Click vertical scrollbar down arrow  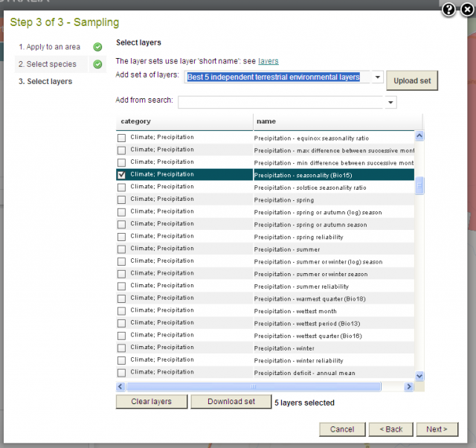click(x=419, y=377)
